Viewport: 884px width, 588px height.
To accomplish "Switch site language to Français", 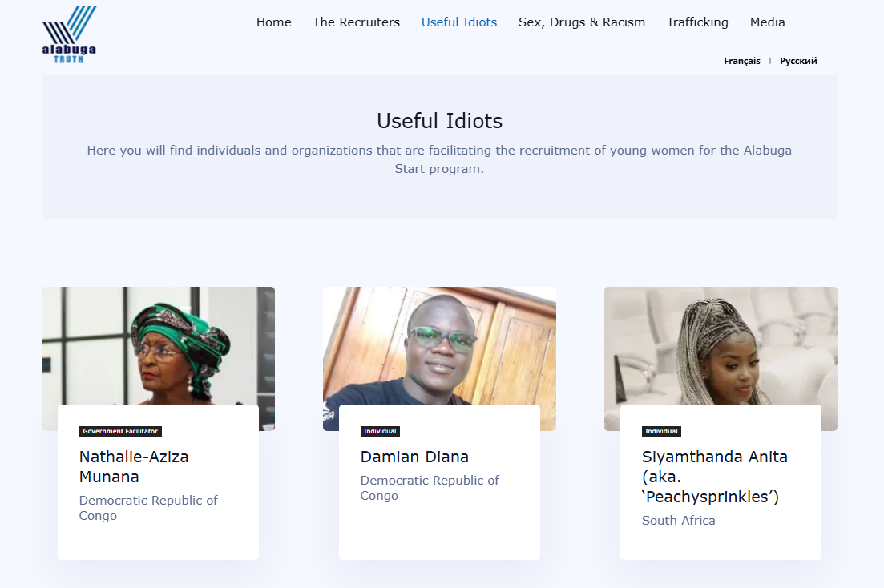I will (x=741, y=61).
